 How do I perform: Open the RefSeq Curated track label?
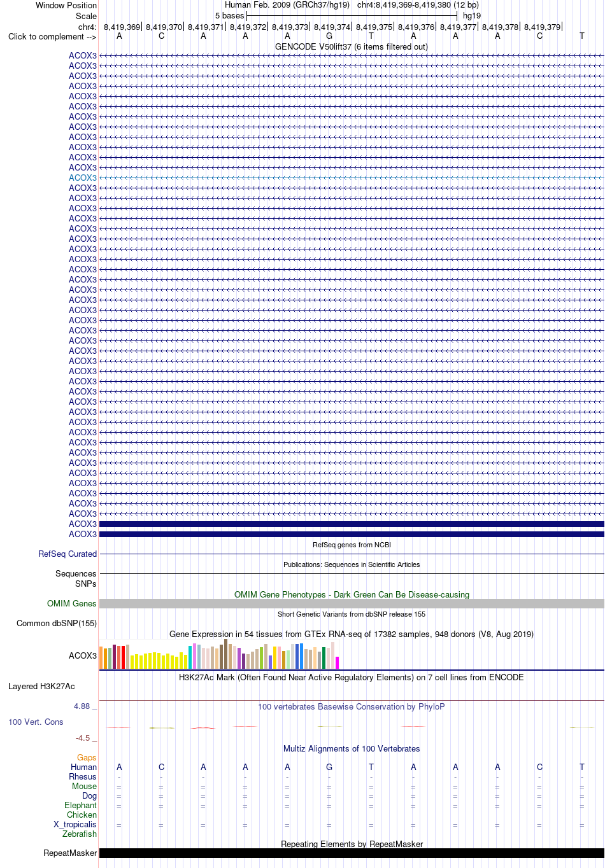68,554
